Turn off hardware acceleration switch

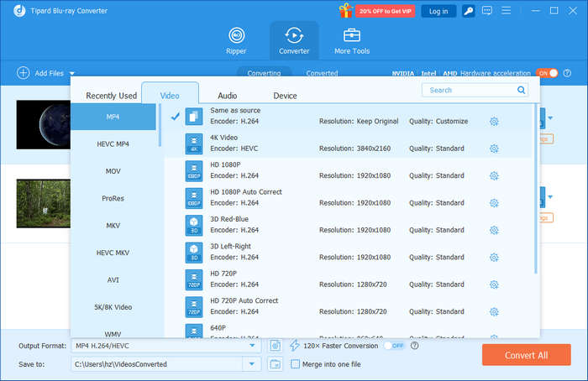click(x=547, y=73)
